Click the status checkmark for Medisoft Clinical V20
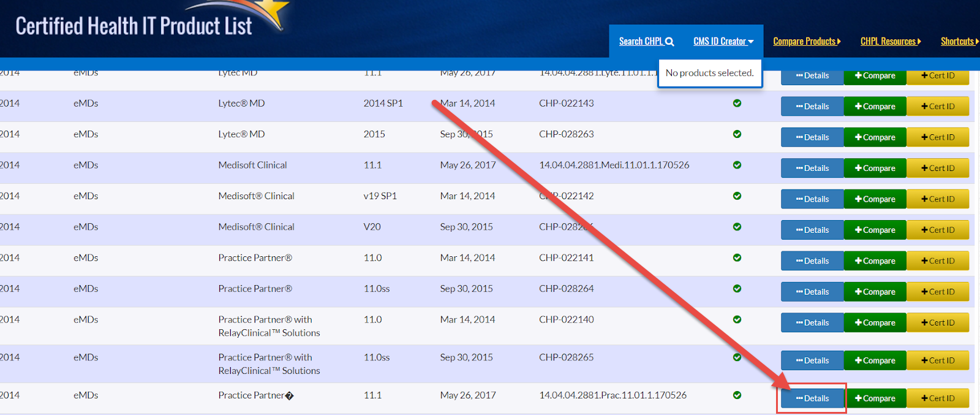This screenshot has width=980, height=415. pyautogui.click(x=737, y=227)
